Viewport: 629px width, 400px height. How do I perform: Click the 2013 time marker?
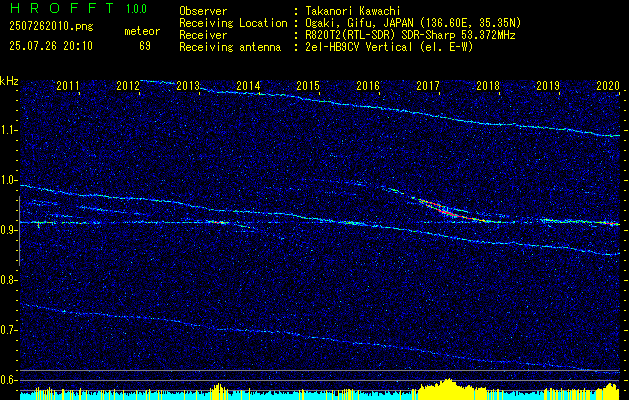188,86
